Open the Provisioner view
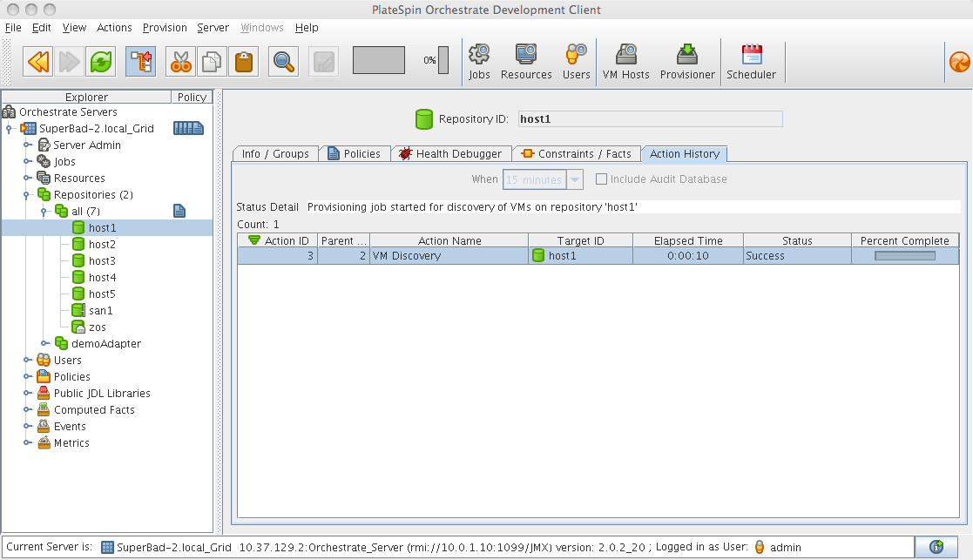This screenshot has width=973, height=560. tap(687, 62)
